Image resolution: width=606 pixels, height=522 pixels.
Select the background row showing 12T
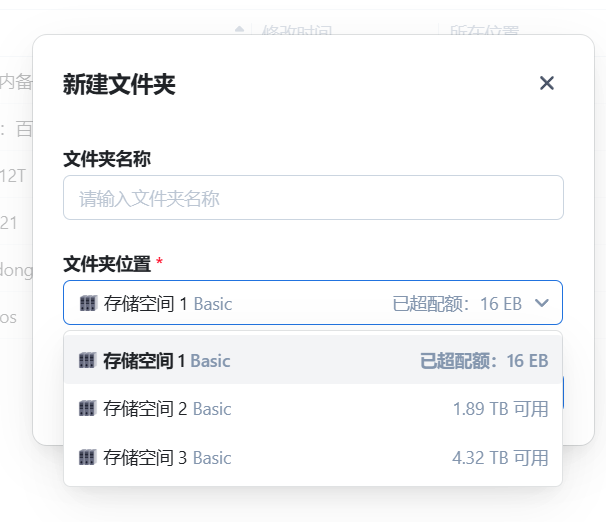tap(16, 176)
